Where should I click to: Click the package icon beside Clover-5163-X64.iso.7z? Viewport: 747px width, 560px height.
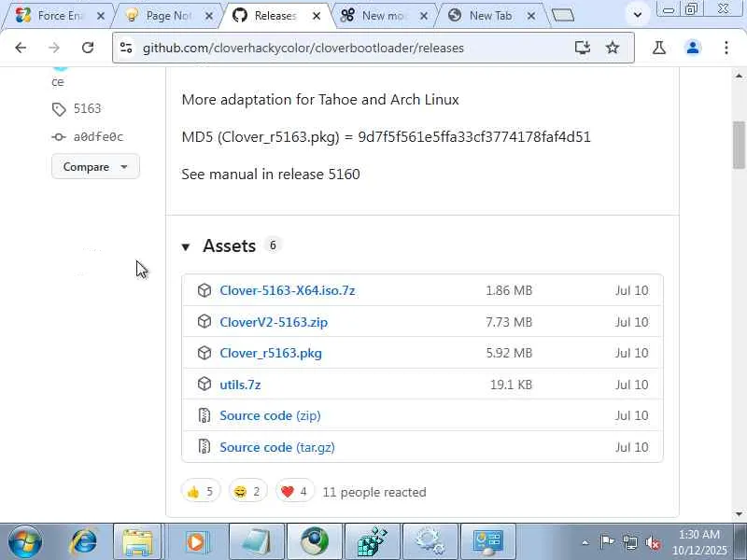click(204, 290)
